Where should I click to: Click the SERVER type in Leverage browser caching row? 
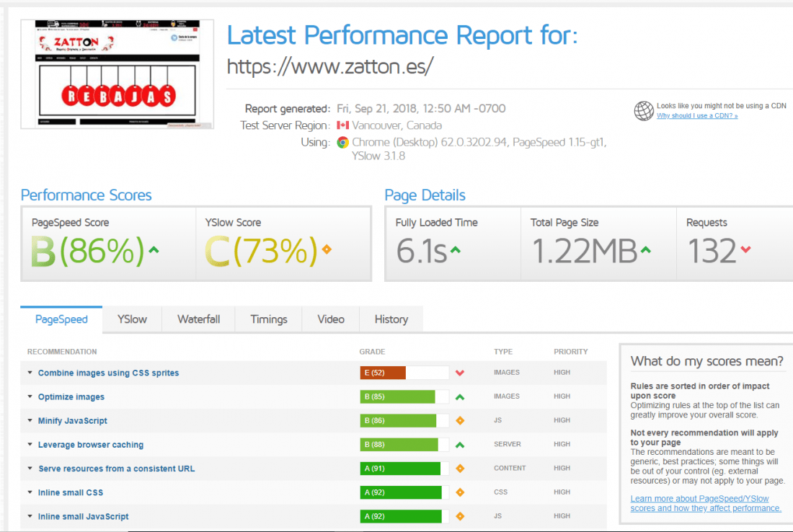[508, 444]
